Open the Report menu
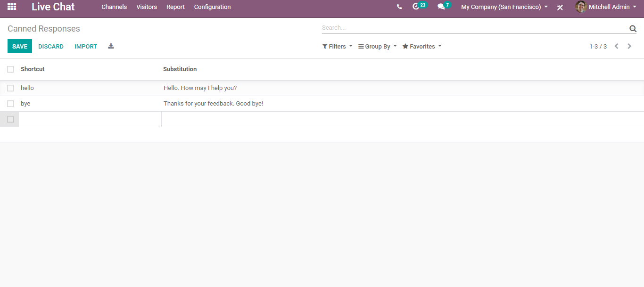The height and width of the screenshot is (287, 644). (175, 7)
